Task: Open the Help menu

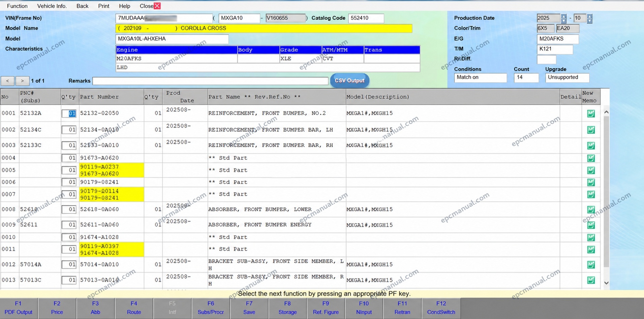Action: pyautogui.click(x=124, y=6)
